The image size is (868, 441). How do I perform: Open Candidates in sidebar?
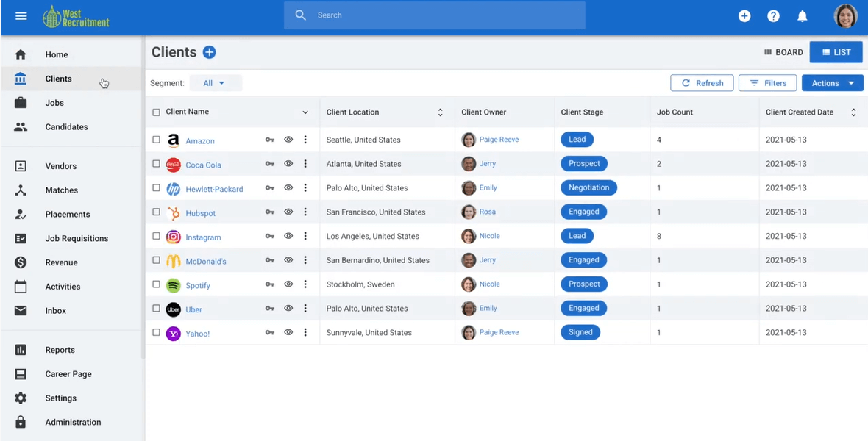click(x=72, y=126)
